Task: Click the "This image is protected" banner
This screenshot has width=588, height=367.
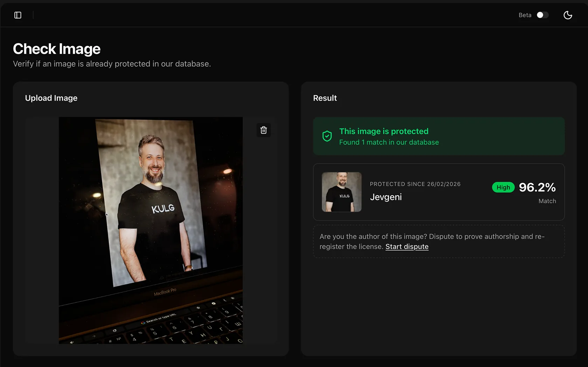Action: pos(439,136)
